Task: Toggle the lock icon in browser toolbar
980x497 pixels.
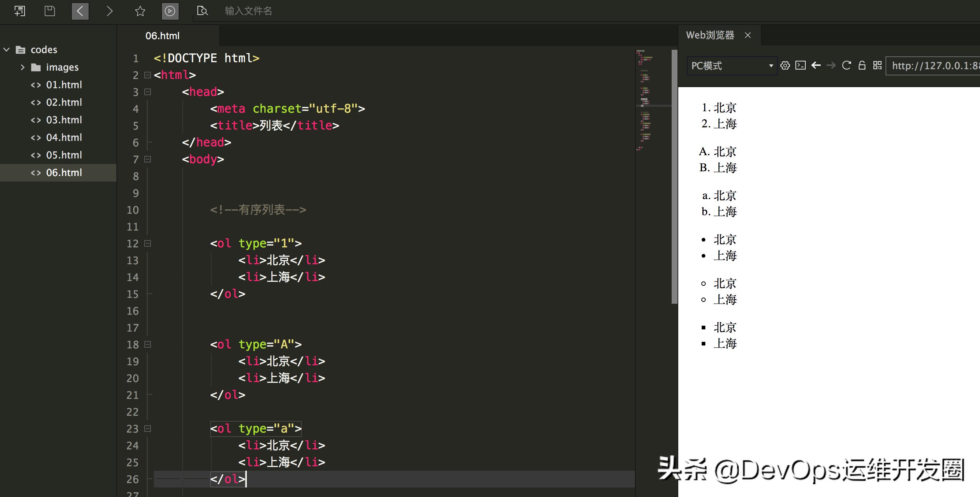Action: tap(862, 66)
